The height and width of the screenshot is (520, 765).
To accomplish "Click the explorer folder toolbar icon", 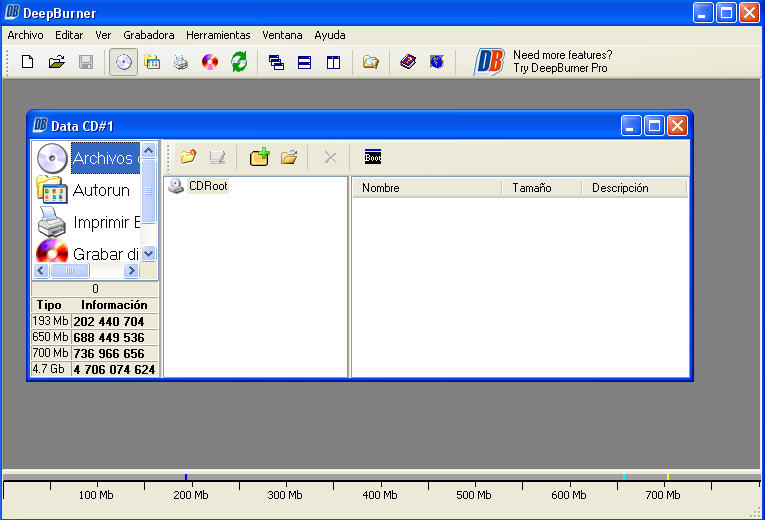I will pos(371,62).
